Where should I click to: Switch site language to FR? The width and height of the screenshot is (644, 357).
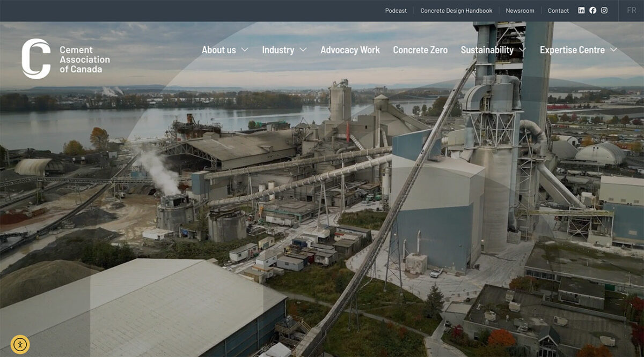(x=631, y=11)
